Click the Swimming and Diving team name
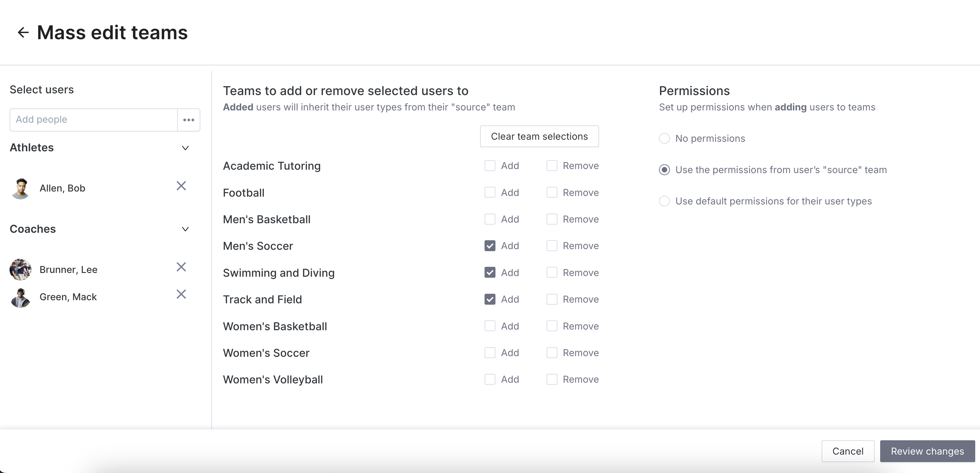Screen dimensions: 980x473 pos(279,273)
